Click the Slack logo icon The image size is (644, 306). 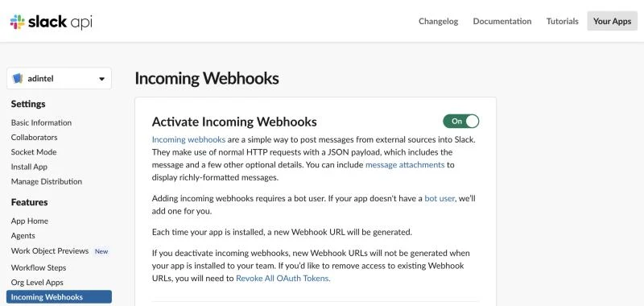tap(18, 22)
